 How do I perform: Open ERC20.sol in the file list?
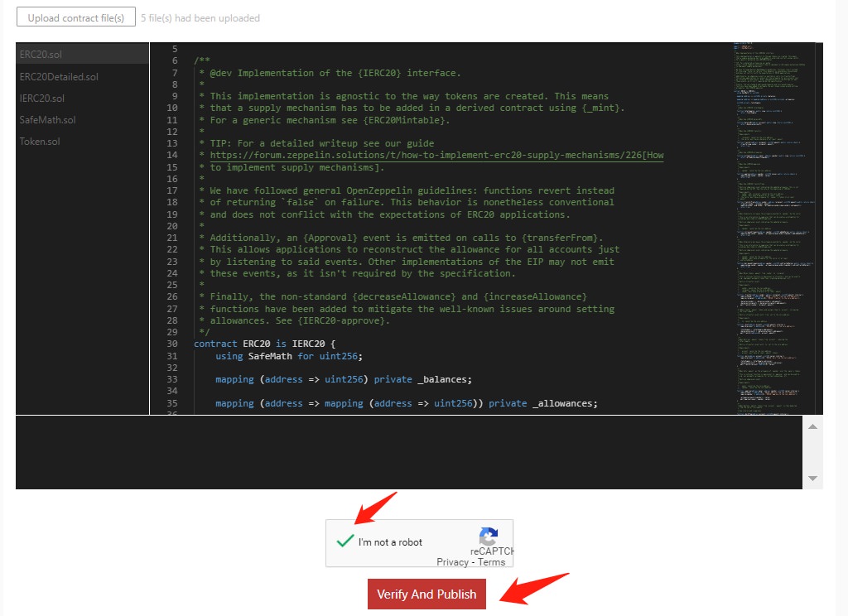click(41, 55)
